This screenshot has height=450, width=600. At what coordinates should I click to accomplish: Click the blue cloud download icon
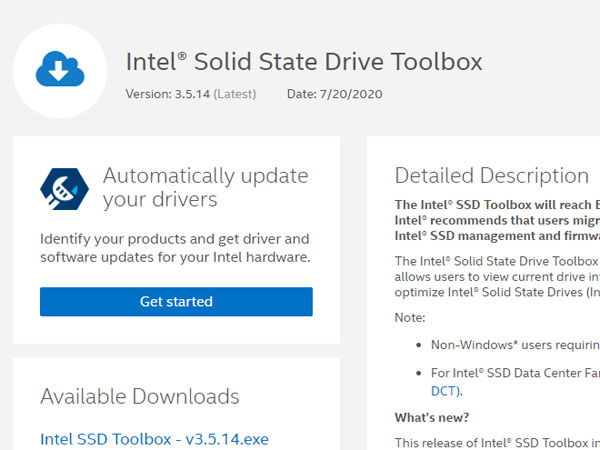60,70
